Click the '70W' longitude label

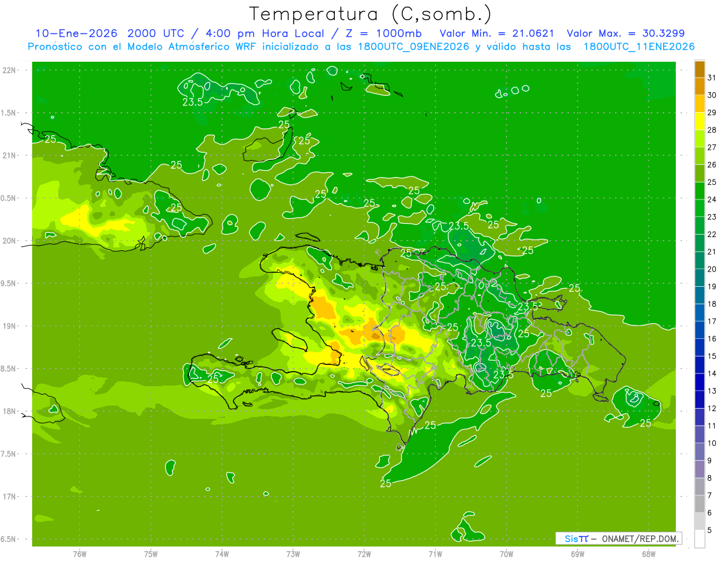[x=507, y=554]
